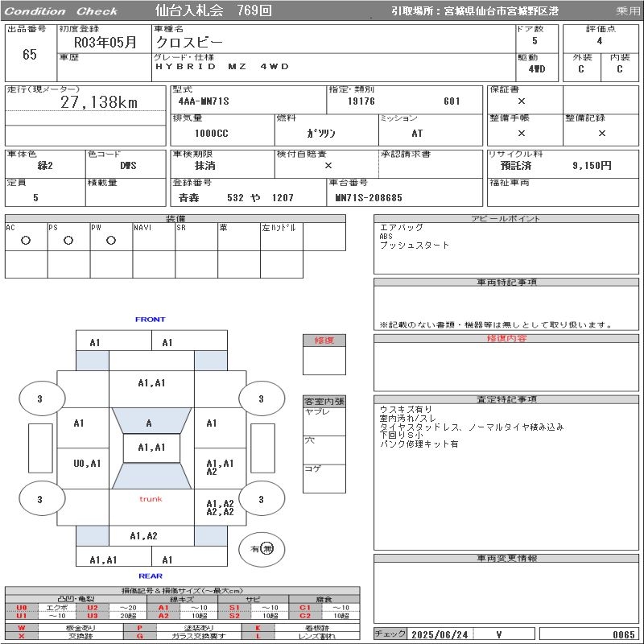Click the circle mark under AC
Screen dimensions: 644x644
(26, 241)
